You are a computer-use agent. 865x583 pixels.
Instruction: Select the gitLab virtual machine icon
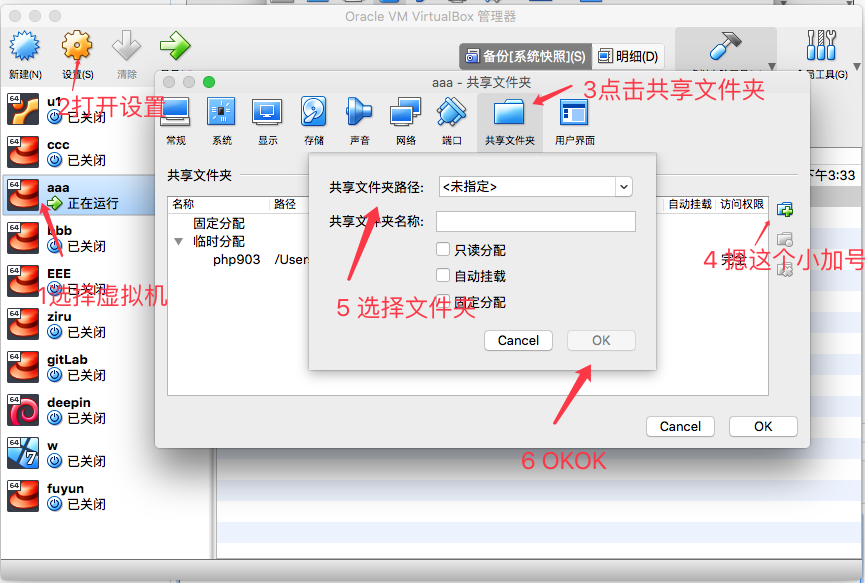[x=23, y=367]
